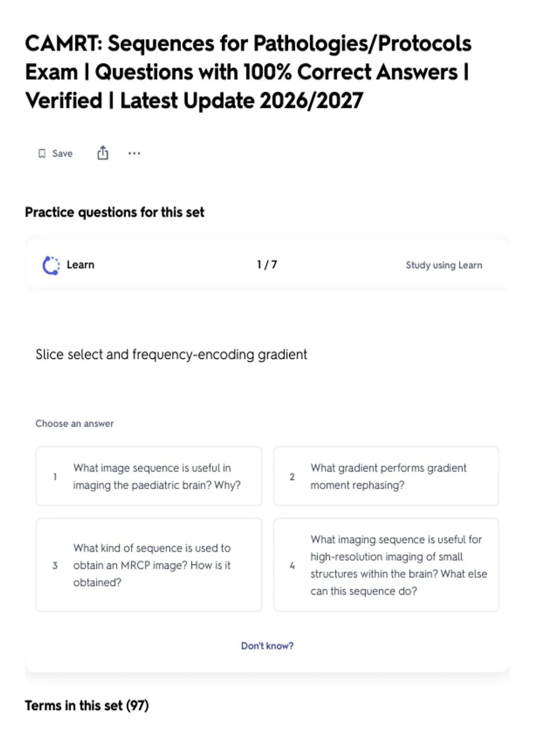This screenshot has height=756, width=534.
Task: Click the number 1 answer badge
Action: tap(55, 477)
